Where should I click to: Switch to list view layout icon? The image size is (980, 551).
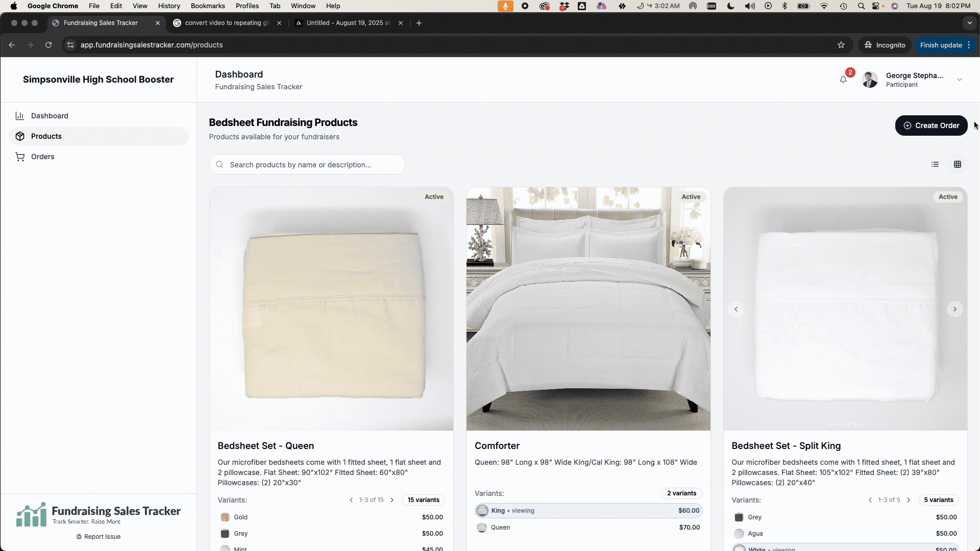935,164
